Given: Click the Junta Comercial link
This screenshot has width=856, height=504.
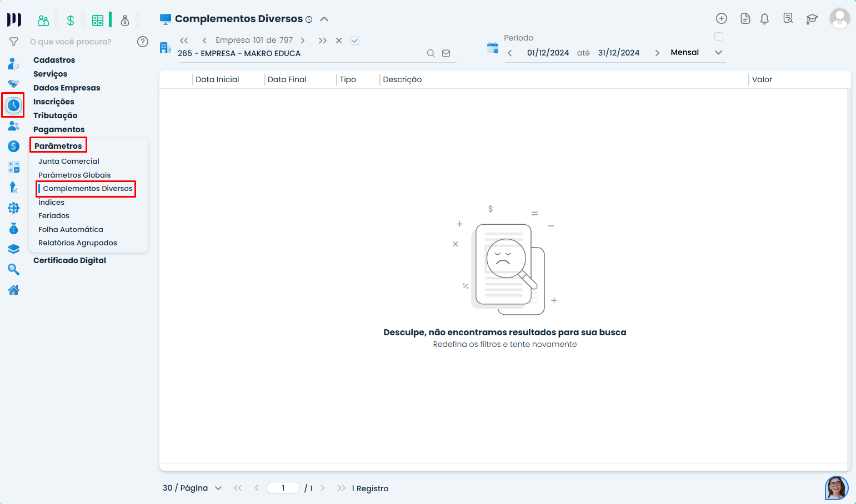Looking at the screenshot, I should [68, 161].
